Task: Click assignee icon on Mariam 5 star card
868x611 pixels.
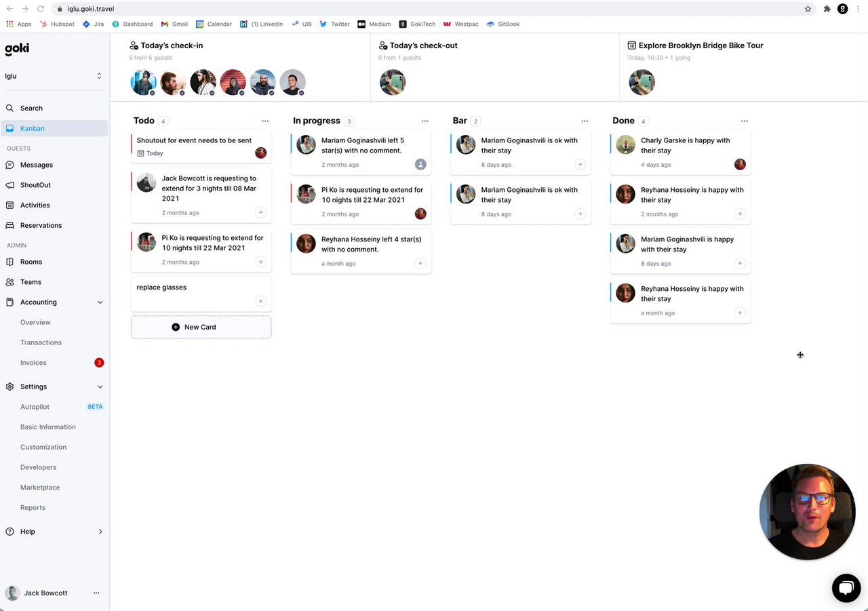Action: 420,164
